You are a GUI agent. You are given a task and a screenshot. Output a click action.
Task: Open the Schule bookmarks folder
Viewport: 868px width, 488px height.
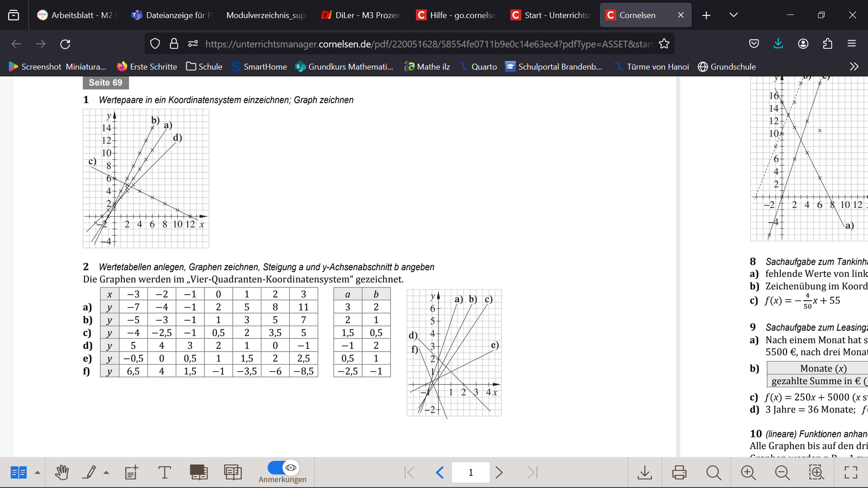(204, 67)
